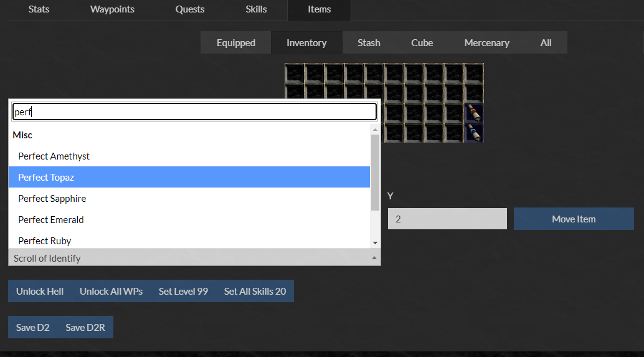Switch to the Stash view
Viewport: 644px width, 357px height.
(x=369, y=43)
